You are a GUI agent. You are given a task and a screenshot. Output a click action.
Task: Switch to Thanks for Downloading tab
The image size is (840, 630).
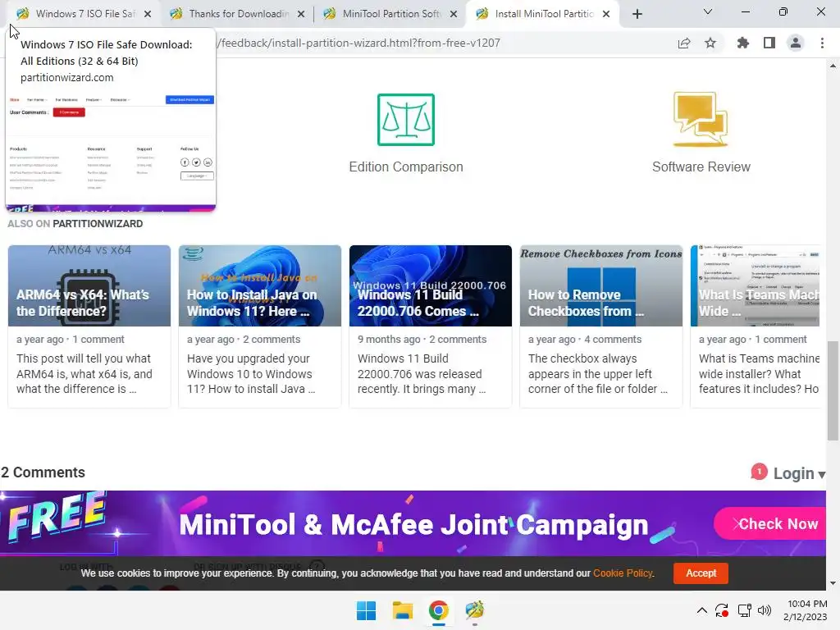(x=239, y=14)
